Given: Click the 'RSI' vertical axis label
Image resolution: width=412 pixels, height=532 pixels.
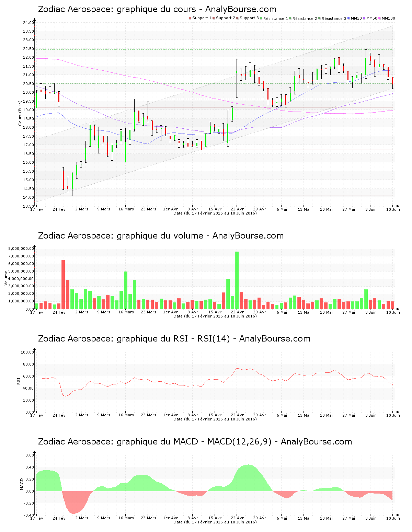Looking at the screenshot, I should click(x=18, y=381).
